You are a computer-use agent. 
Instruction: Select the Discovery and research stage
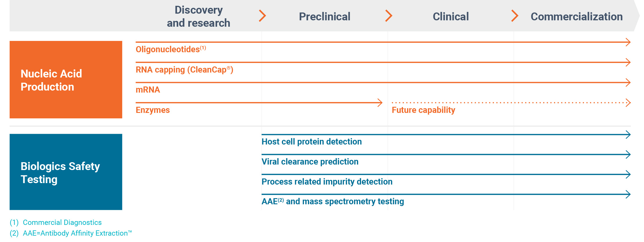(x=198, y=17)
